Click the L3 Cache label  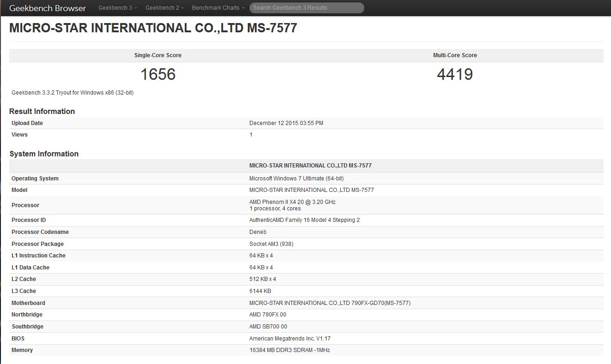[24, 291]
